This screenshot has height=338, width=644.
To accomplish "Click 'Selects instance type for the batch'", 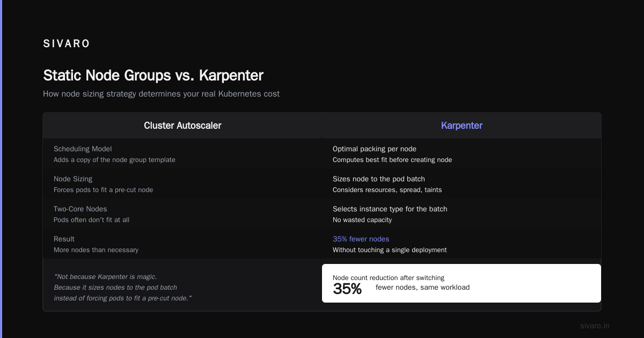I will pos(390,209).
